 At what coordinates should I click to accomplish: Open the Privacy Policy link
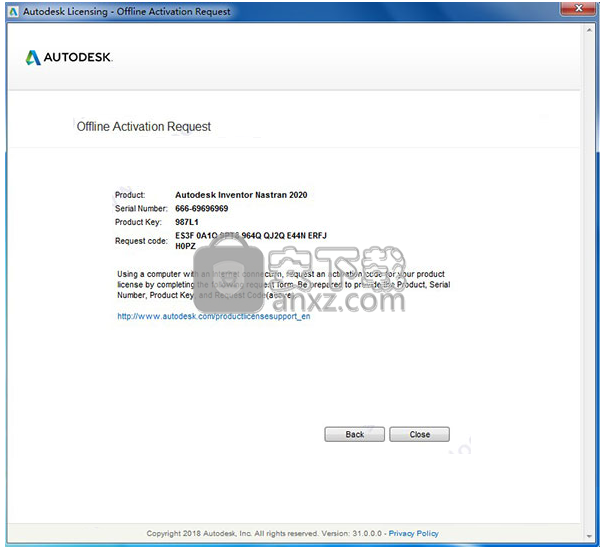[413, 534]
